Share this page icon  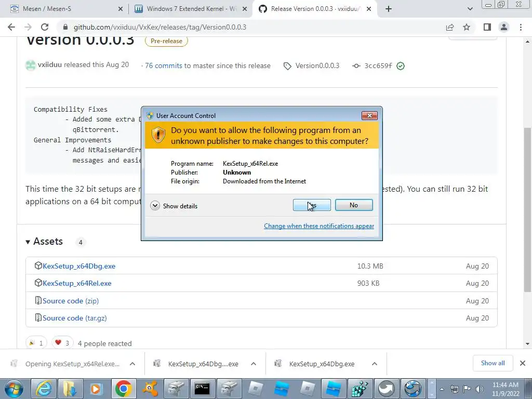pos(450,27)
